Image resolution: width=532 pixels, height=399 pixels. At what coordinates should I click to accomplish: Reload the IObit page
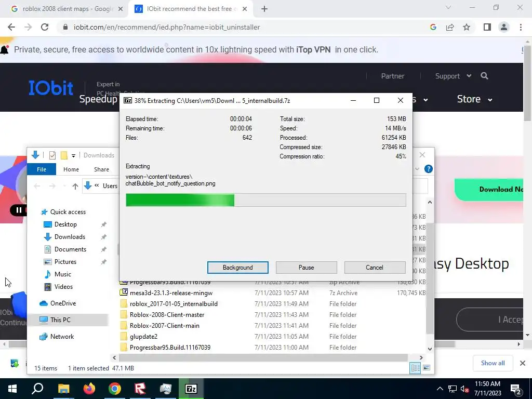click(x=45, y=27)
